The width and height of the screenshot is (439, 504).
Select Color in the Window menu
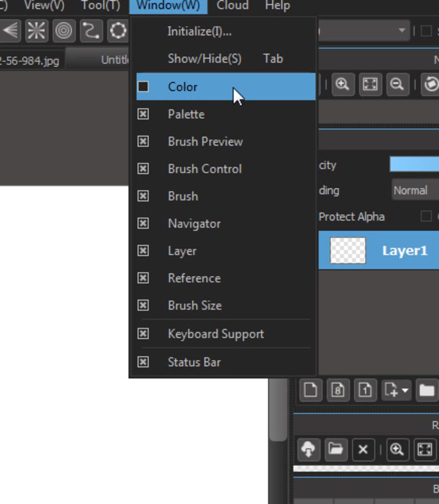click(x=183, y=87)
